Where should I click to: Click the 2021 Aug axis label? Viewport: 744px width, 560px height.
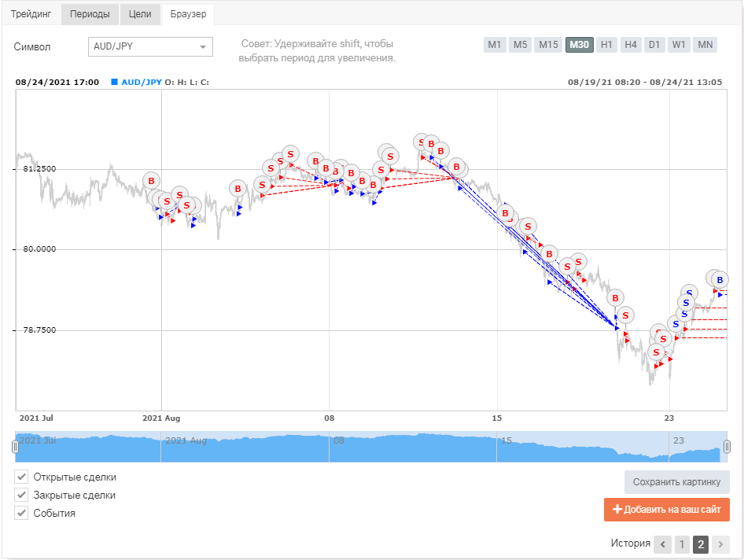[x=161, y=418]
